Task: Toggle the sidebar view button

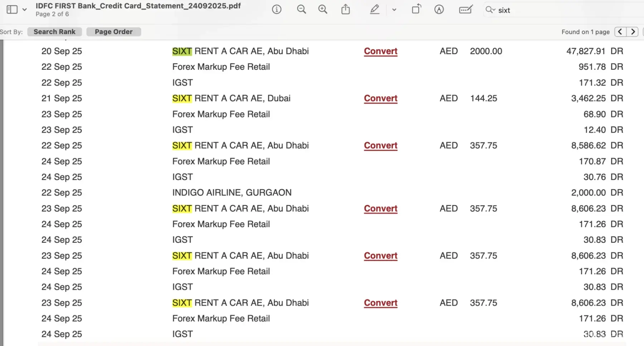Action: coord(12,10)
